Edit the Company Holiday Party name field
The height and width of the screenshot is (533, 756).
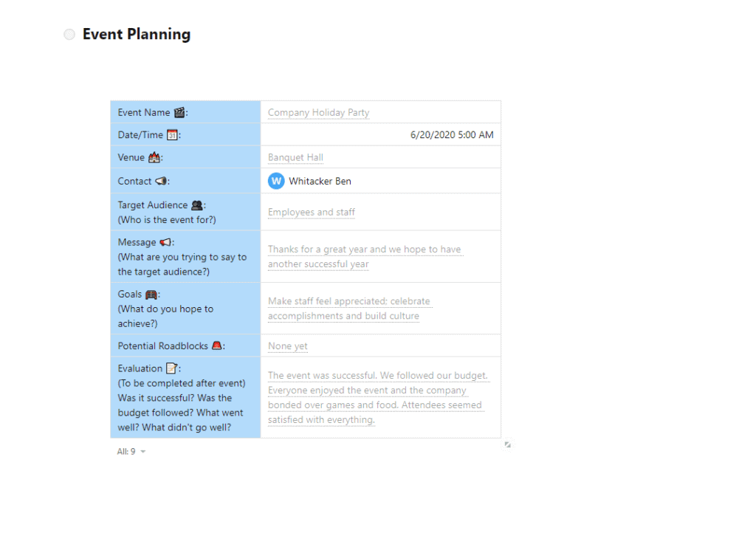318,113
